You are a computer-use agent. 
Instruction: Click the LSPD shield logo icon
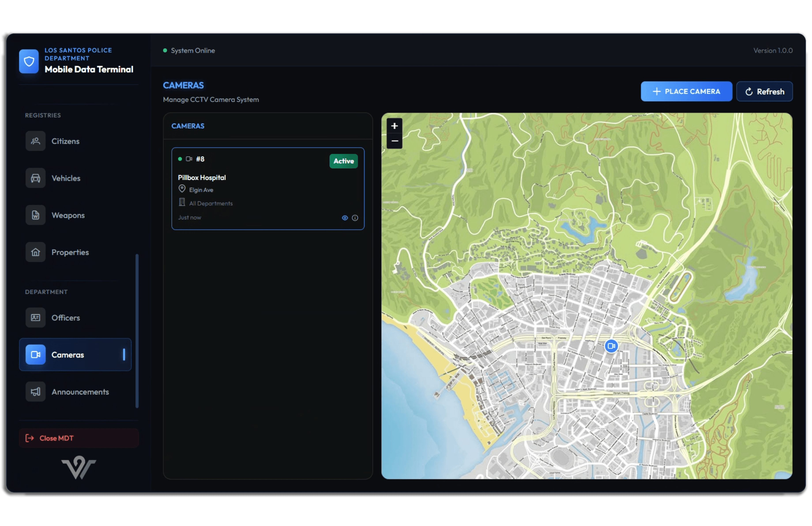click(29, 61)
